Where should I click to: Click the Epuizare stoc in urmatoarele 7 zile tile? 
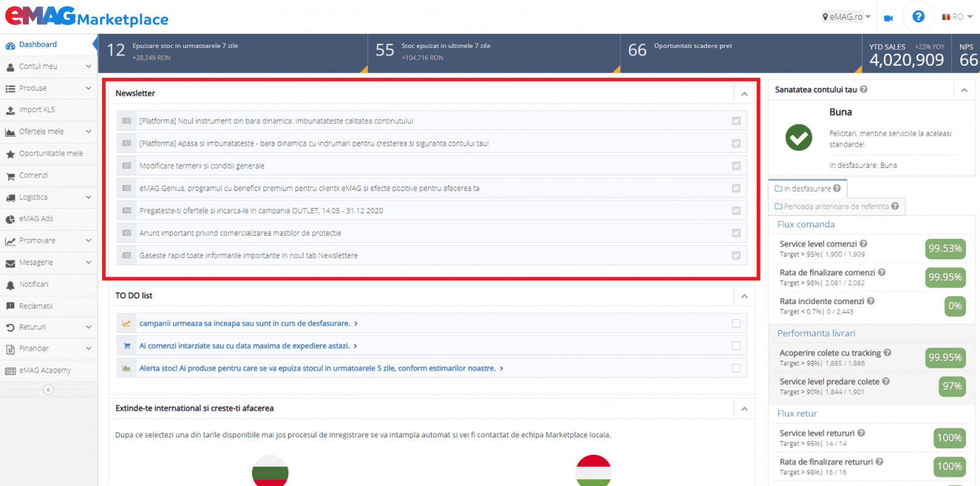point(233,52)
